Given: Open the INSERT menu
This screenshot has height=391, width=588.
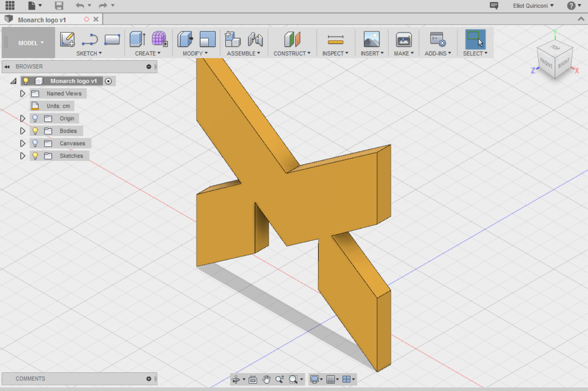Looking at the screenshot, I should pyautogui.click(x=372, y=53).
